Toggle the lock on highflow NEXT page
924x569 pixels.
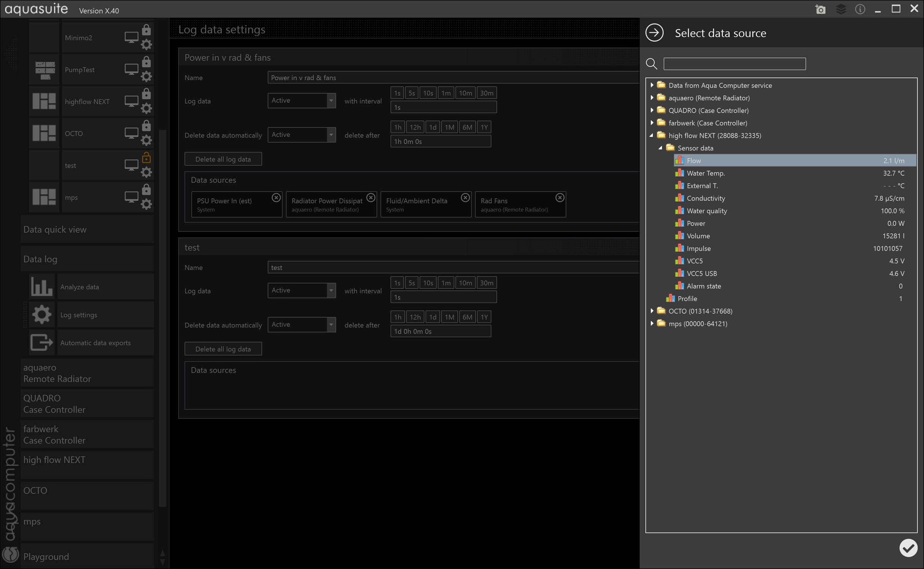coord(146,94)
